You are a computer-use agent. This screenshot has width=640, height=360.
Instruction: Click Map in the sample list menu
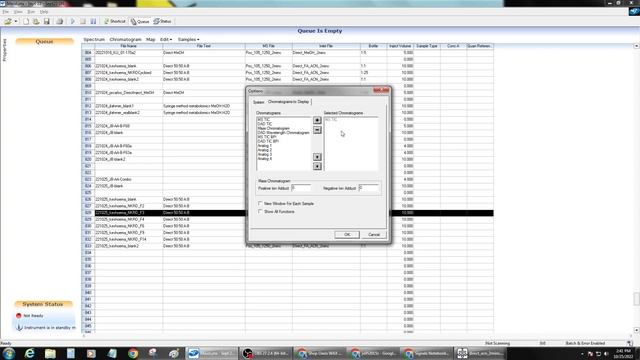[151, 40]
